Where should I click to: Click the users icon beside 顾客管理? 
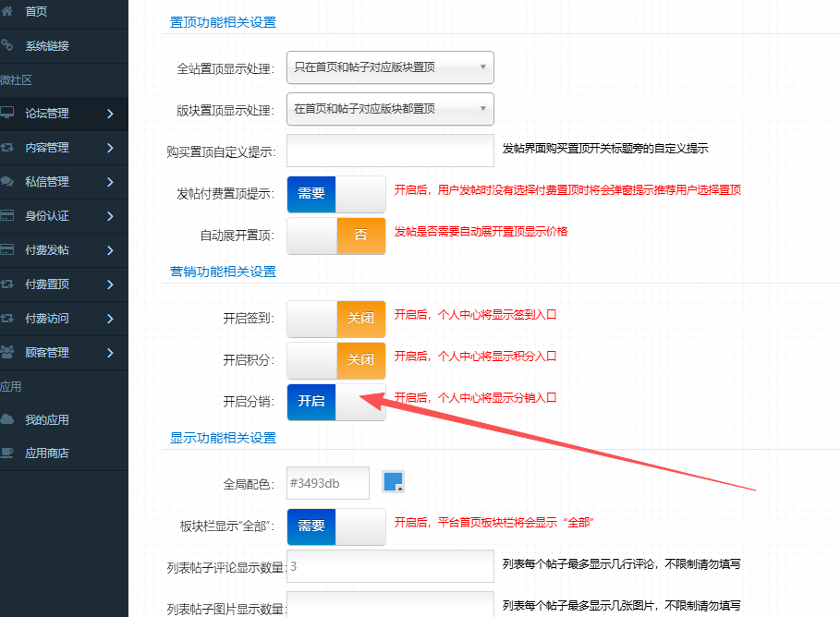tap(7, 352)
